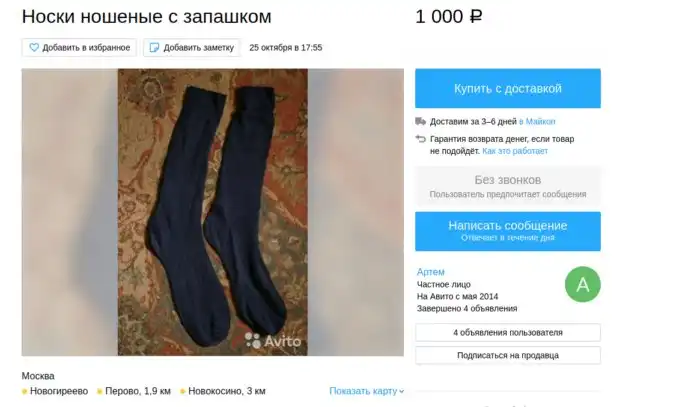Click the delivery truck icon
700x407 pixels.
[x=420, y=121]
